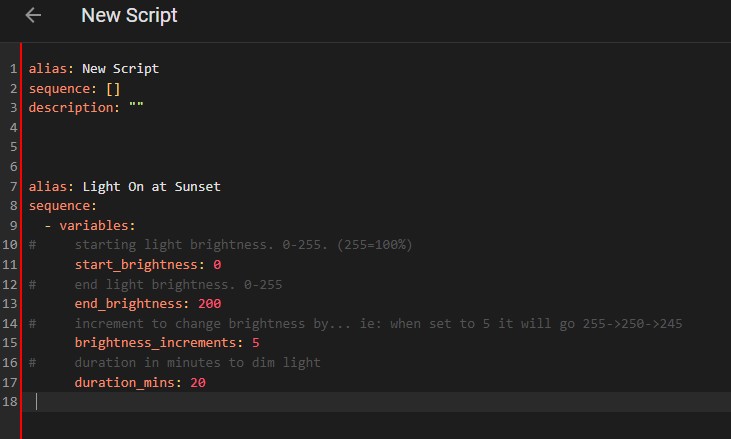Click the duration_mins value 20
The width and height of the screenshot is (731, 439).
click(x=198, y=382)
